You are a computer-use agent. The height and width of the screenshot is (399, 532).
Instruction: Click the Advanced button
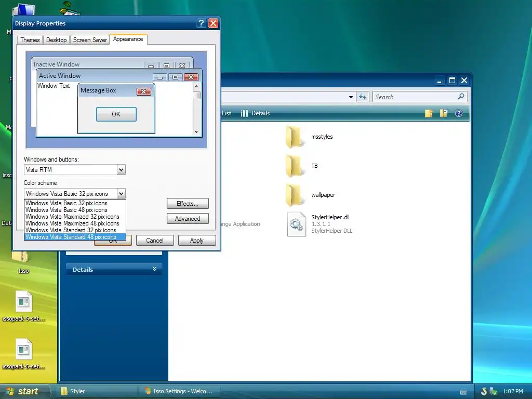pos(188,219)
